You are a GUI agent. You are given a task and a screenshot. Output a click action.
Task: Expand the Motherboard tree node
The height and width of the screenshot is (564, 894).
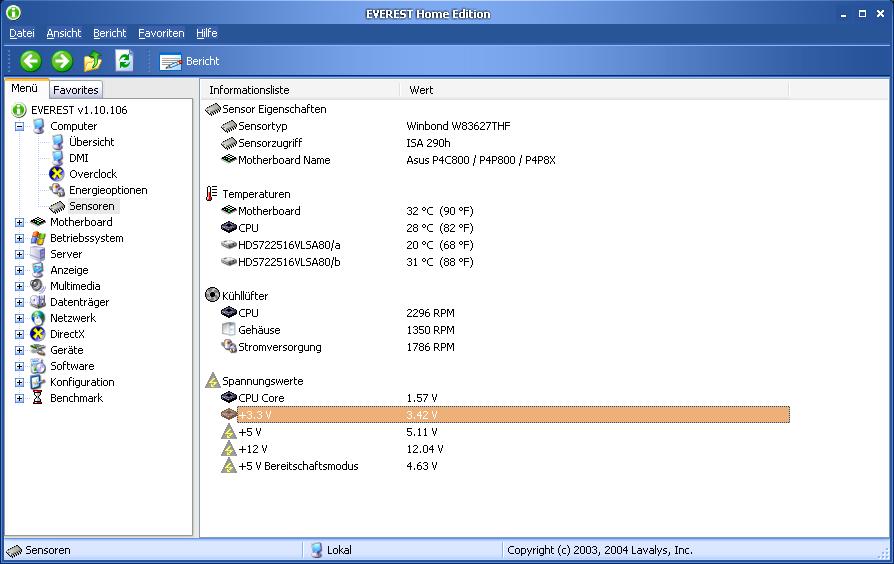click(19, 222)
